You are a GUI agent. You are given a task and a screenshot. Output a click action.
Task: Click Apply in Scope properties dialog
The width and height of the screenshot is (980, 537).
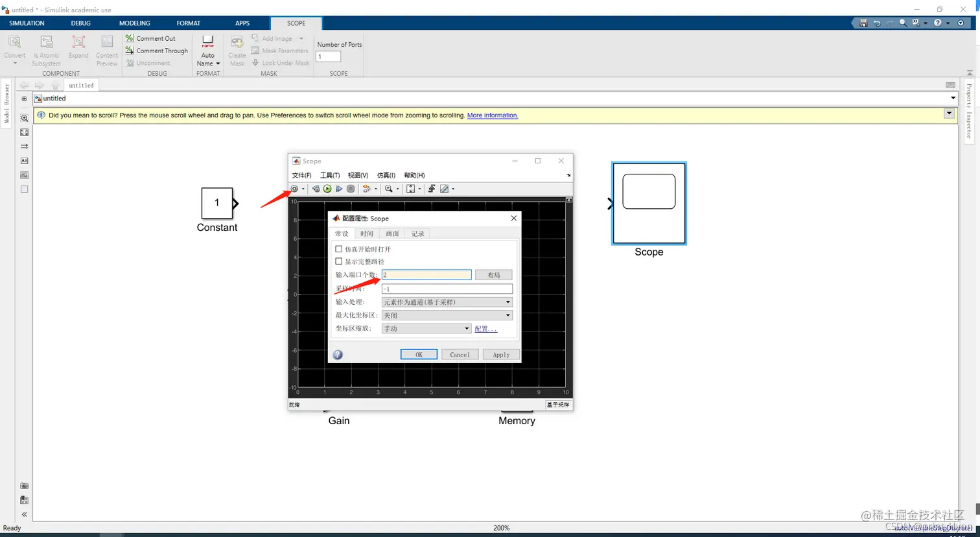pos(501,355)
